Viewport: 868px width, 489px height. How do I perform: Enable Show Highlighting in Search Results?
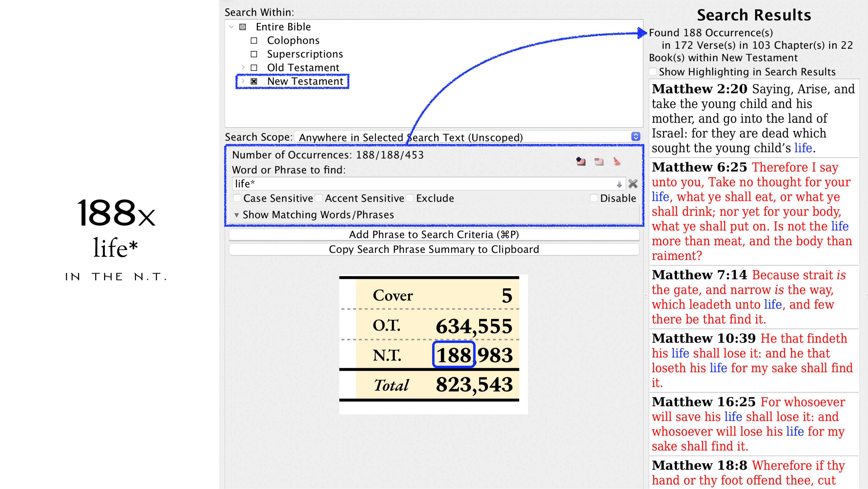pos(653,71)
